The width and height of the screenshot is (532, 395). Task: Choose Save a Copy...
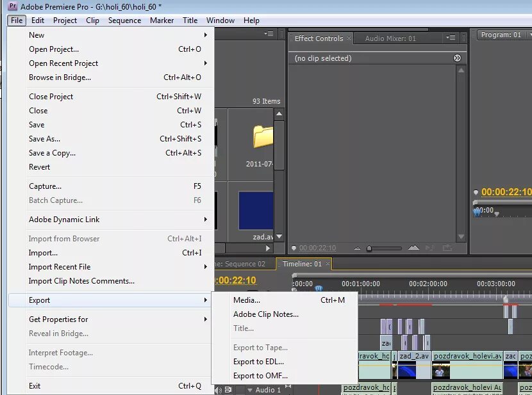(111, 153)
